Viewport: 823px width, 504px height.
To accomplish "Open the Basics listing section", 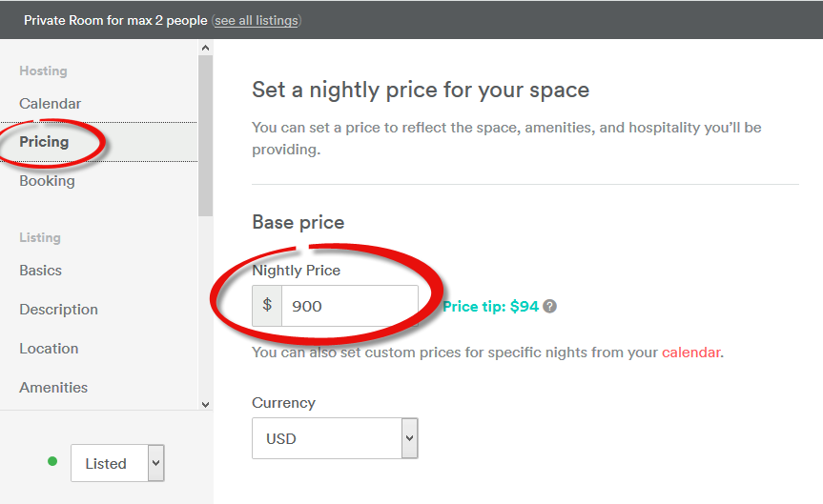I will point(40,271).
